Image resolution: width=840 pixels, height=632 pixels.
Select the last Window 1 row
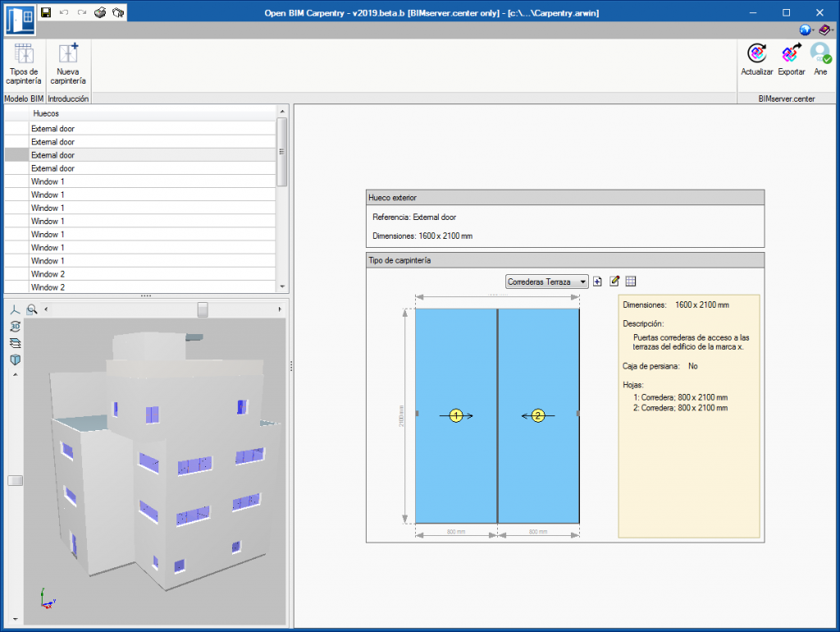point(140,261)
